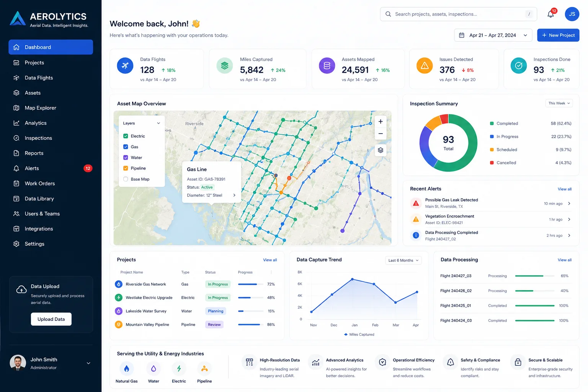This screenshot has height=392, width=588.
Task: Open the notifications bell icon
Action: (550, 14)
